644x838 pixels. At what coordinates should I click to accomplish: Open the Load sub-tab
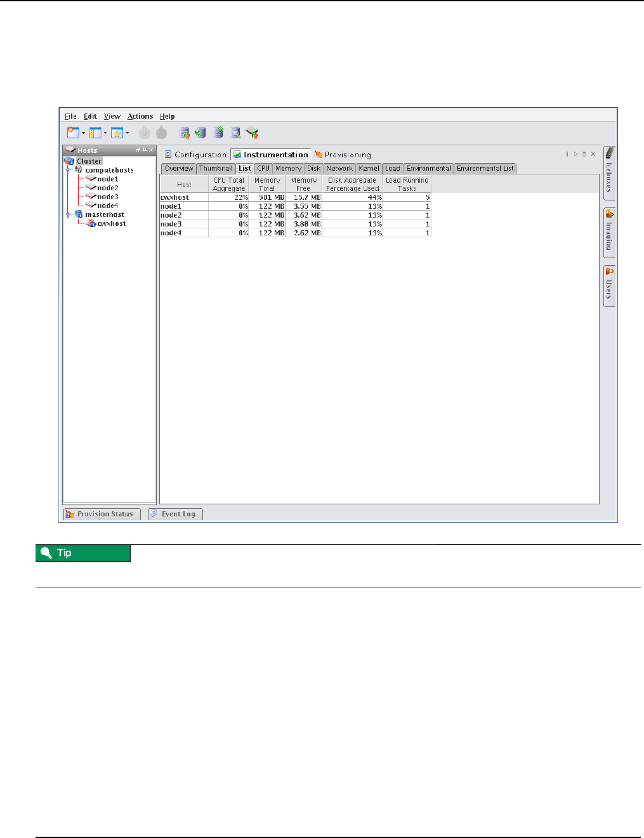coord(393,168)
